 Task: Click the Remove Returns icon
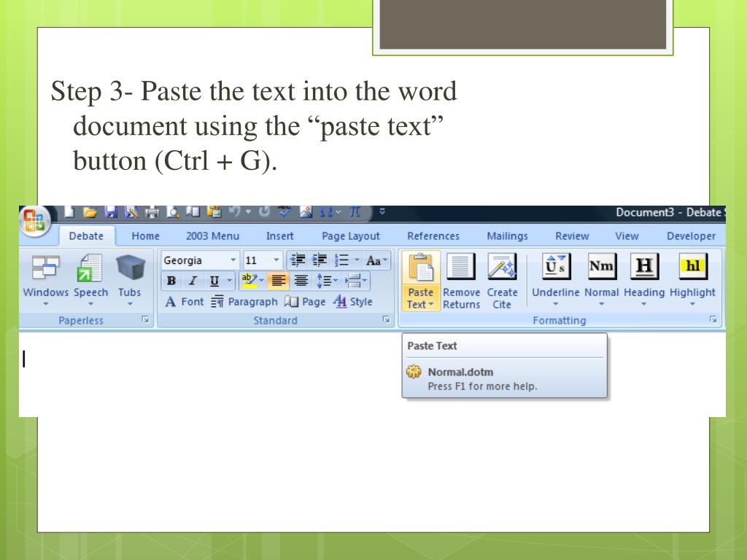[461, 267]
